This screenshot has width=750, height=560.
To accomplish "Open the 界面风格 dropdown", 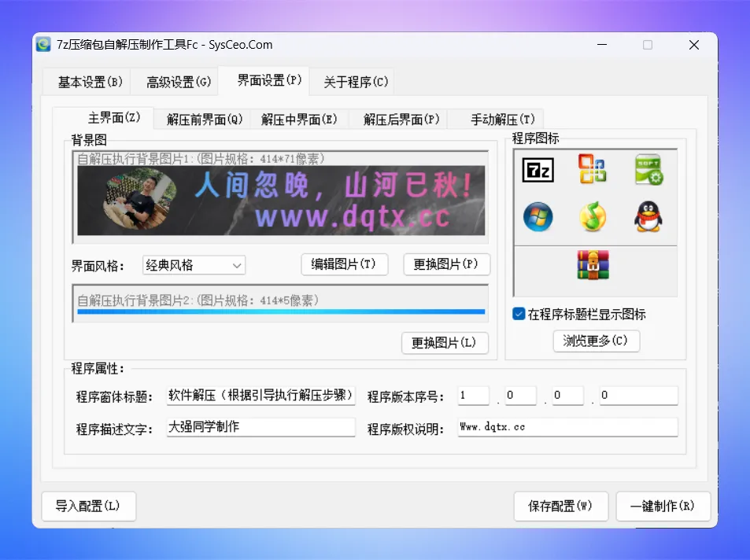I will (x=194, y=265).
